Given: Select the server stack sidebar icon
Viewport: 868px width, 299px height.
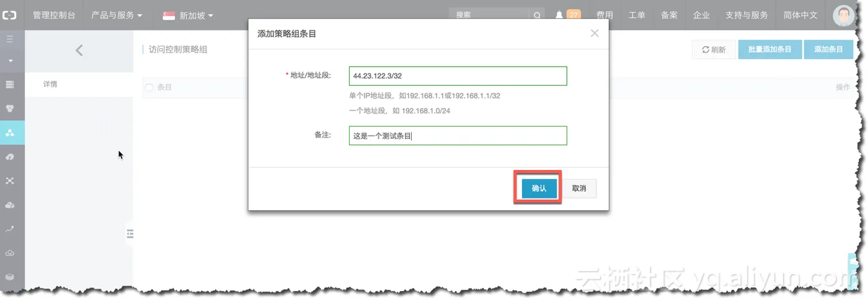Looking at the screenshot, I should click(10, 84).
